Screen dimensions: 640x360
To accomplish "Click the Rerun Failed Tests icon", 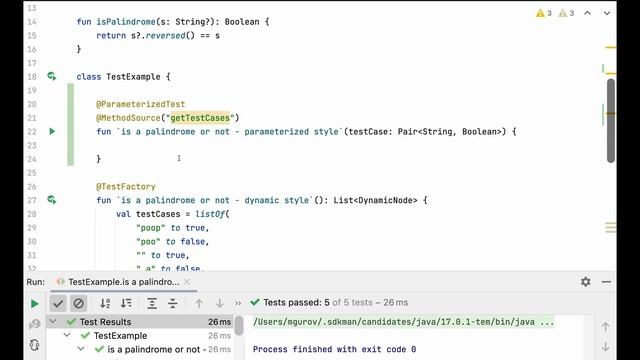I will (35, 324).
